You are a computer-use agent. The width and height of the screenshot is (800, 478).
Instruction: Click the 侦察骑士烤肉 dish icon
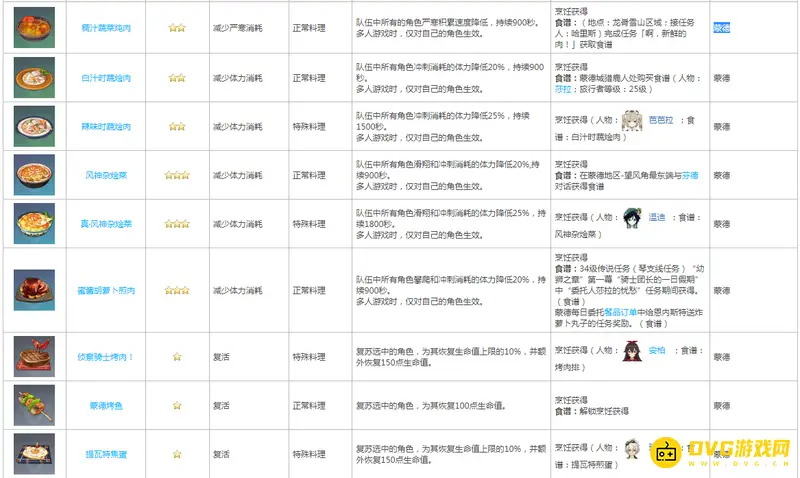(34, 355)
